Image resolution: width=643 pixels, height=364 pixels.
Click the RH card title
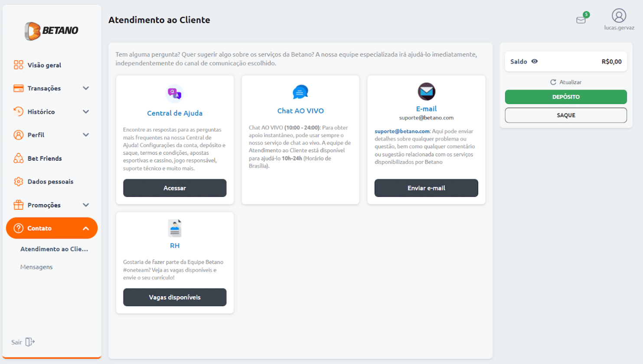pyautogui.click(x=175, y=246)
